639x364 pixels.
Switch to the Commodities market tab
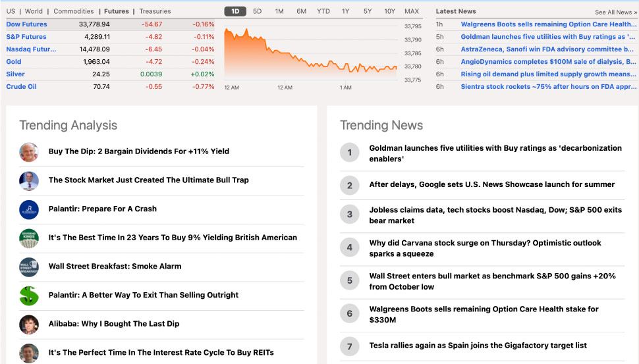pos(74,11)
